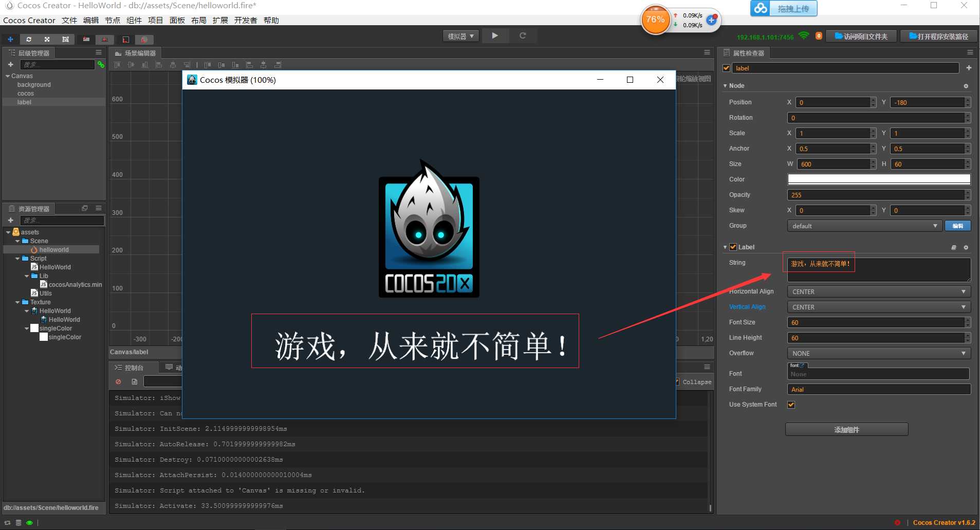980x530 pixels.
Task: Open assets panel menu icon
Action: [99, 208]
